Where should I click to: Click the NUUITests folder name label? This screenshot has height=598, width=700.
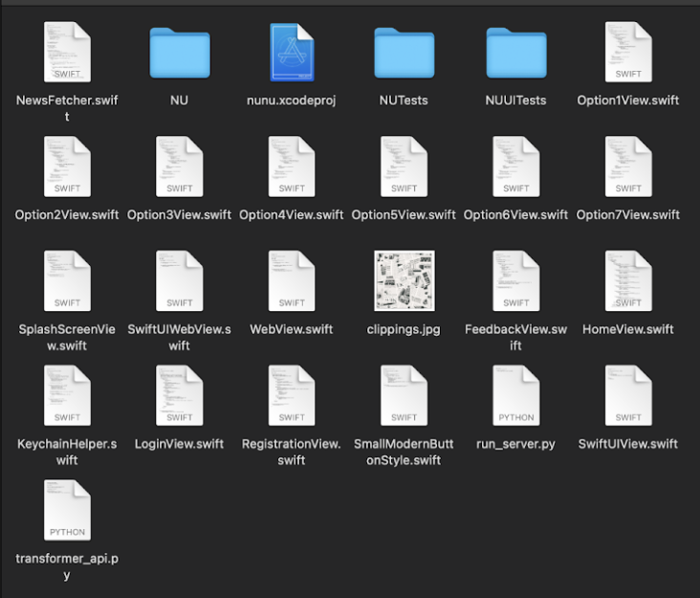[x=516, y=100]
